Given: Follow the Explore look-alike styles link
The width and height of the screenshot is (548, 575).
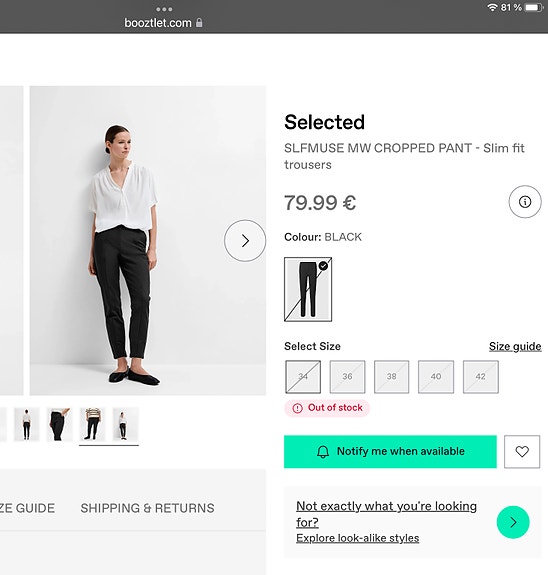Looking at the screenshot, I should click(x=358, y=538).
